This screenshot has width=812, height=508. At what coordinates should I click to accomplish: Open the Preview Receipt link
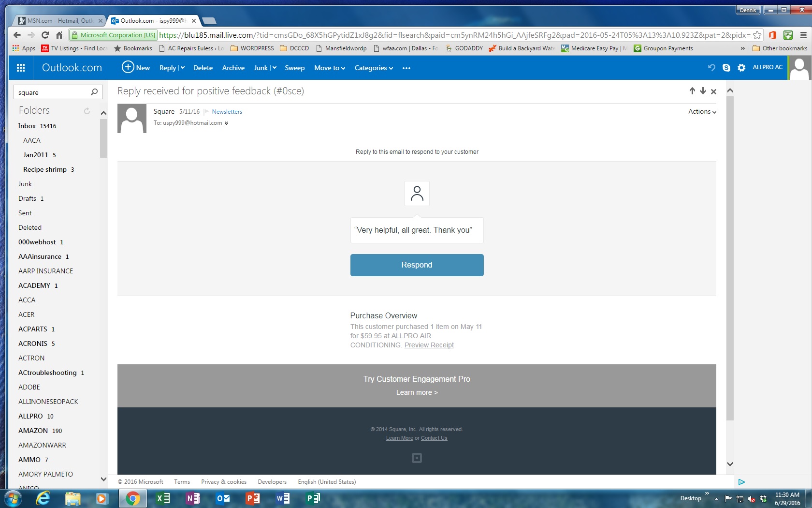point(429,345)
